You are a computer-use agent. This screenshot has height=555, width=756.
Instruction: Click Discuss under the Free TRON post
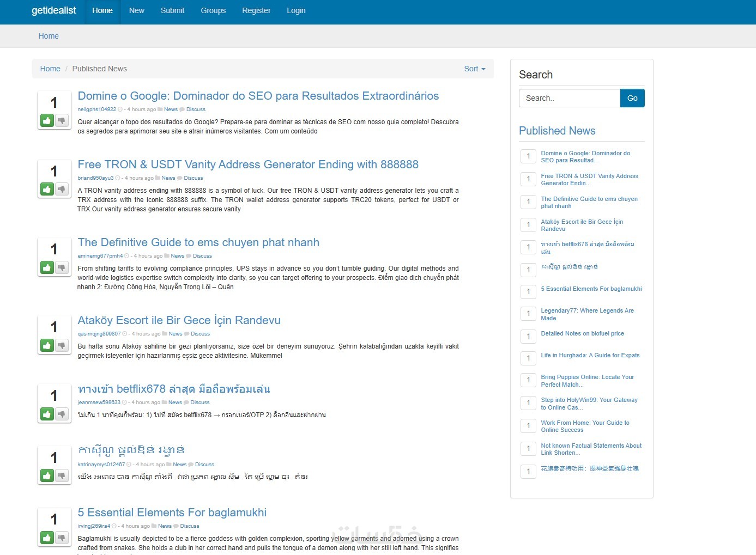pos(193,178)
